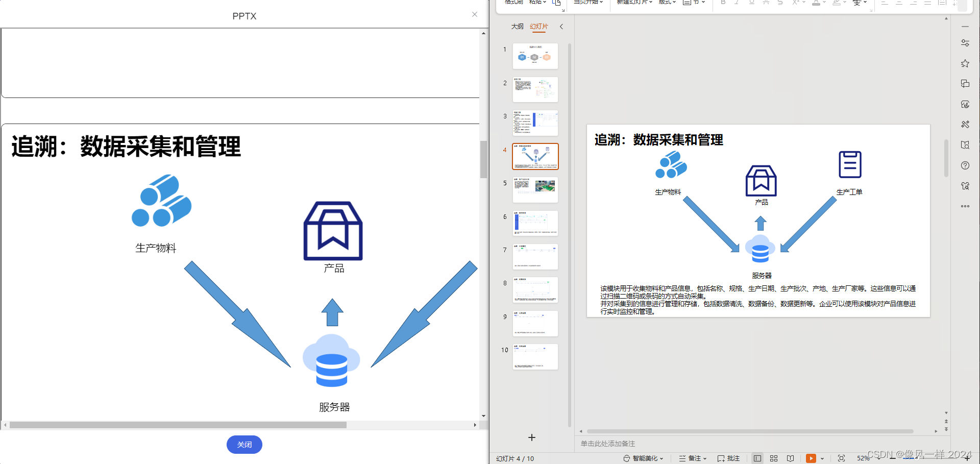The width and height of the screenshot is (980, 464).
Task: Collapse right sidebar with the dash icon
Action: (x=965, y=27)
